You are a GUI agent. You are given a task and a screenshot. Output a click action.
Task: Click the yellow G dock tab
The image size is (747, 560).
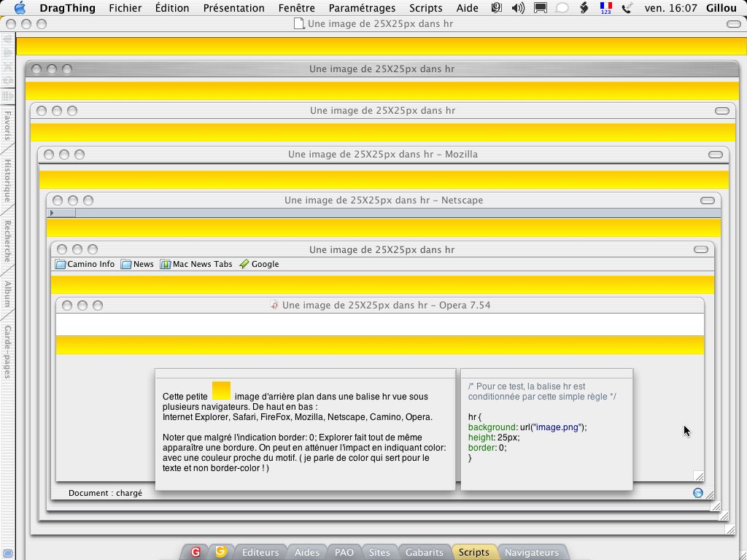tap(220, 552)
